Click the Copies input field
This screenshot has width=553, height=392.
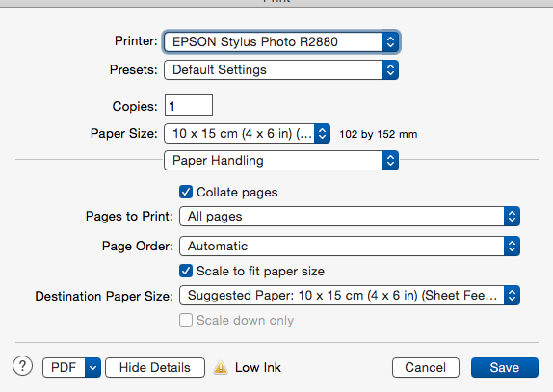189,105
